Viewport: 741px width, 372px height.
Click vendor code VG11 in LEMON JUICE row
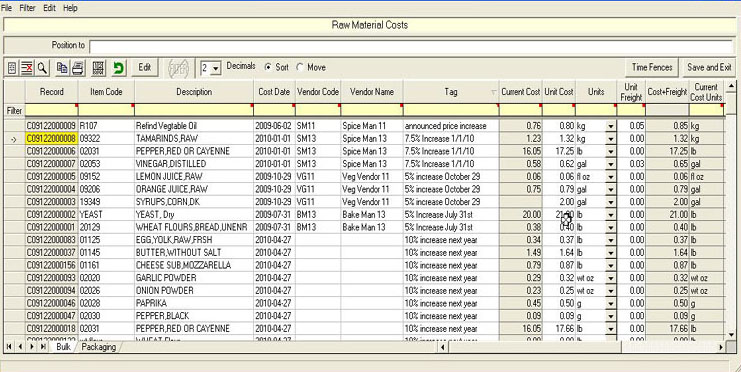click(318, 177)
